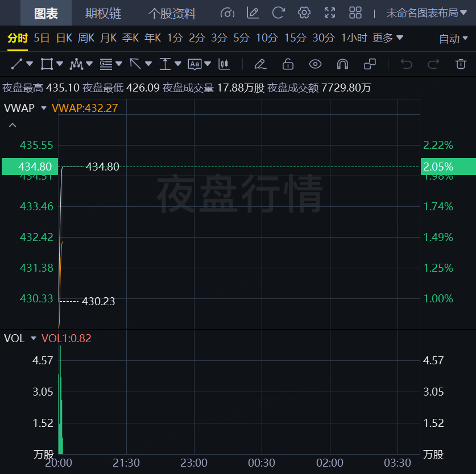Click the 430.23 low price label
476x474 pixels.
point(98,301)
